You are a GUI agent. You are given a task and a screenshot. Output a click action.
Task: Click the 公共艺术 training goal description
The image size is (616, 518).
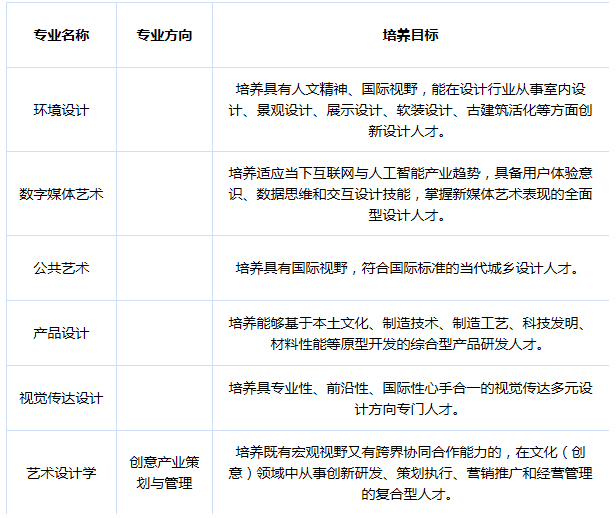[410, 268]
